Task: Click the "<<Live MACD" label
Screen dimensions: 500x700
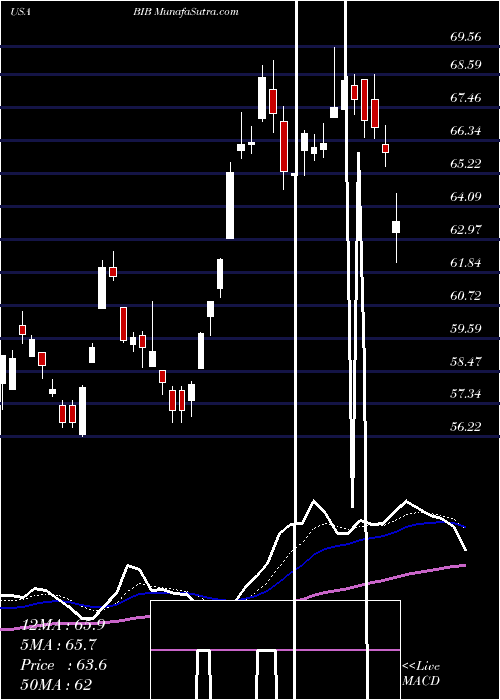Action: pyautogui.click(x=421, y=673)
